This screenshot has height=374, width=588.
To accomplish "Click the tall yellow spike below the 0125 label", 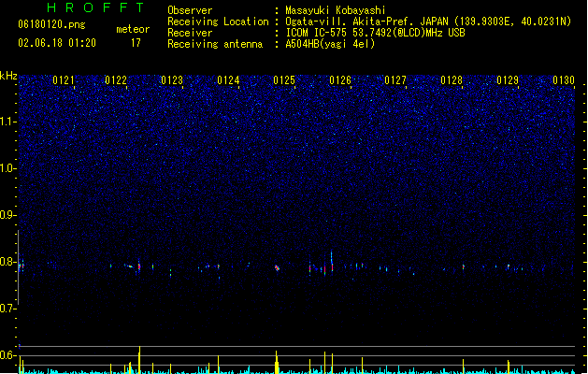I will click(277, 362).
